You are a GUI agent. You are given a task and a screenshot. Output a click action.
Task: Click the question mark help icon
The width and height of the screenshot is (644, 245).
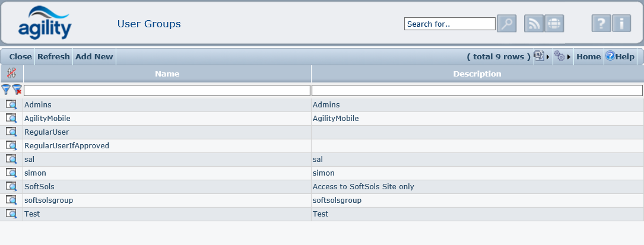(x=601, y=24)
